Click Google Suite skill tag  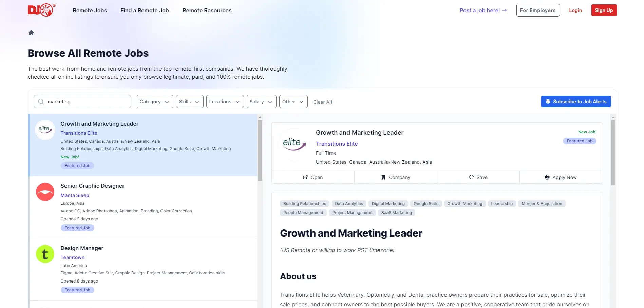point(426,204)
